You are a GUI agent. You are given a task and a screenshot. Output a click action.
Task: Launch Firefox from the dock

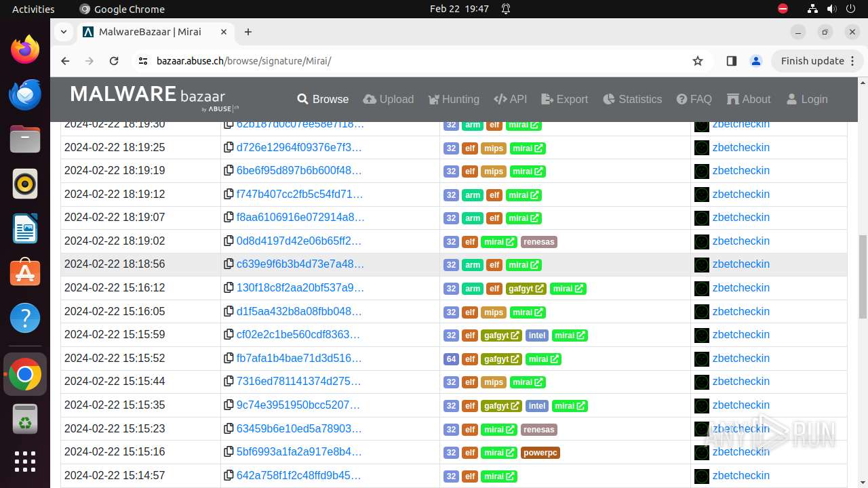pyautogui.click(x=25, y=49)
